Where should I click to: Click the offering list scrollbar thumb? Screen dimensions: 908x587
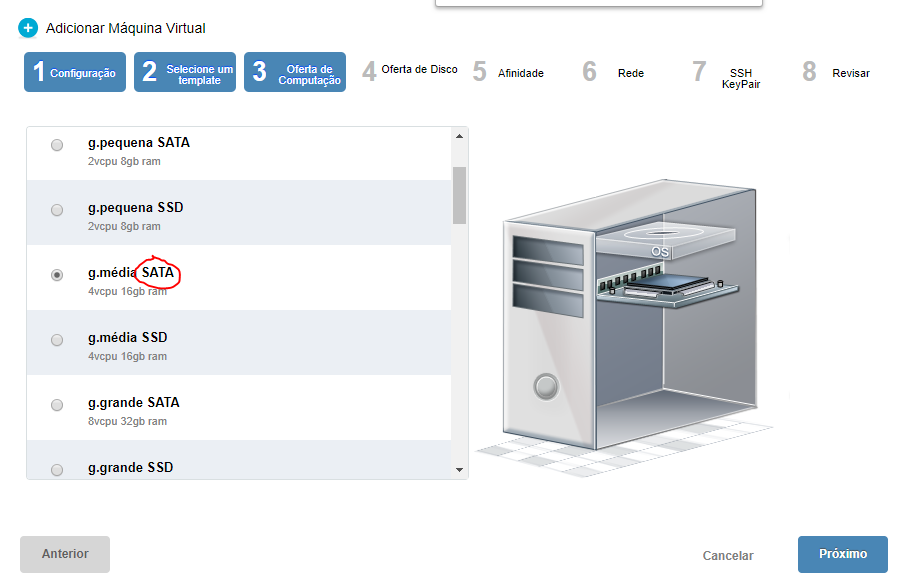459,194
